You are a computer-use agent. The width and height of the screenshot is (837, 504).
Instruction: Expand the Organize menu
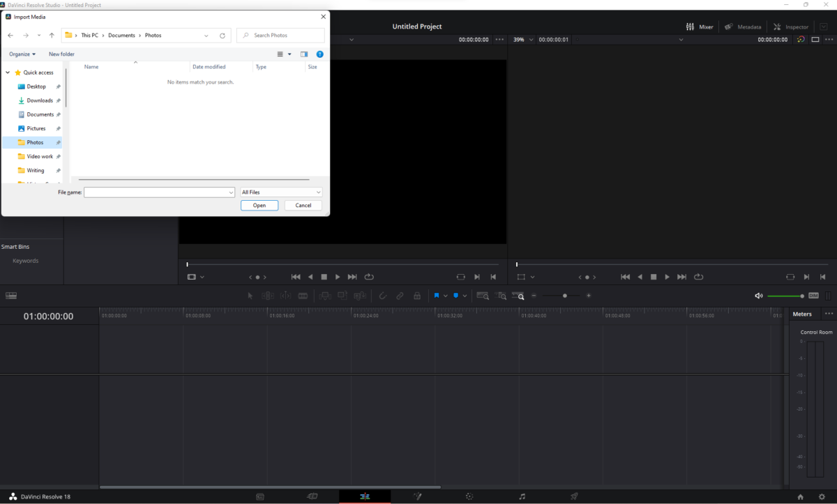(22, 54)
